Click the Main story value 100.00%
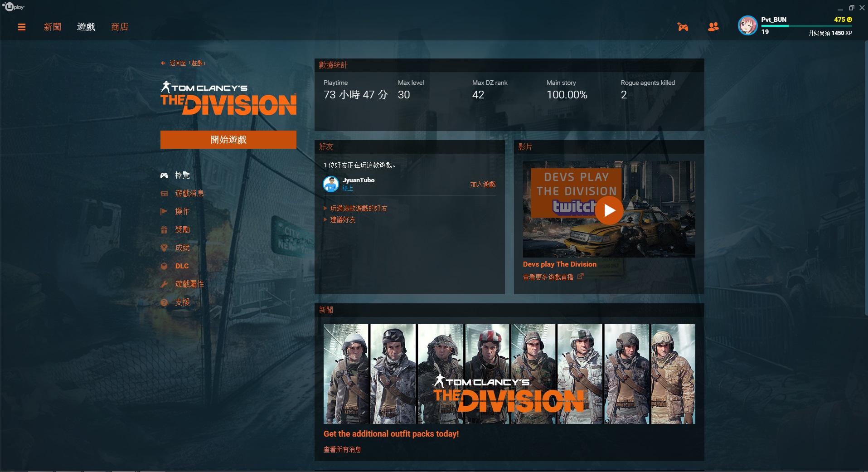The image size is (868, 472). click(x=567, y=95)
